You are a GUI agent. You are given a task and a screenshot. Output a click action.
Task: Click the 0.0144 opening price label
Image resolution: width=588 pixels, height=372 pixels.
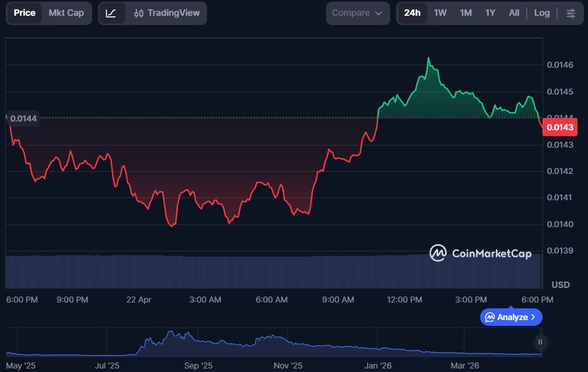pyautogui.click(x=23, y=119)
